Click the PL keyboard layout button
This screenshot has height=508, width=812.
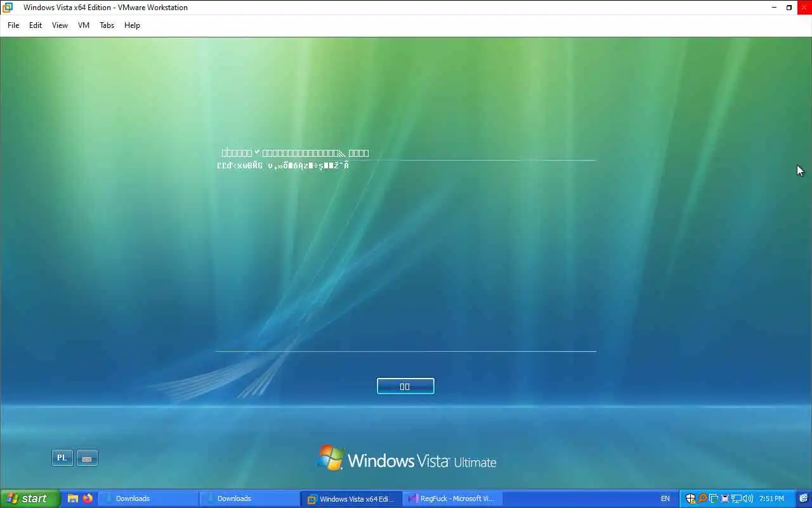[62, 458]
